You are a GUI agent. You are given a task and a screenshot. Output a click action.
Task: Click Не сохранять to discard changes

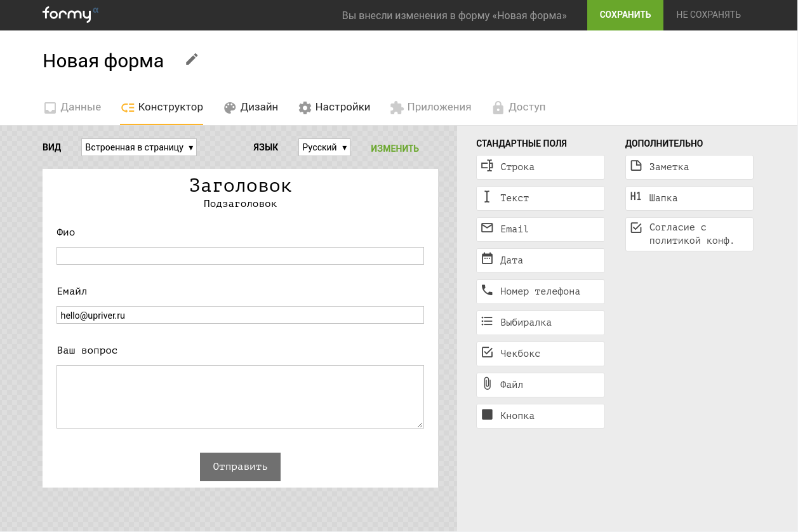708,15
